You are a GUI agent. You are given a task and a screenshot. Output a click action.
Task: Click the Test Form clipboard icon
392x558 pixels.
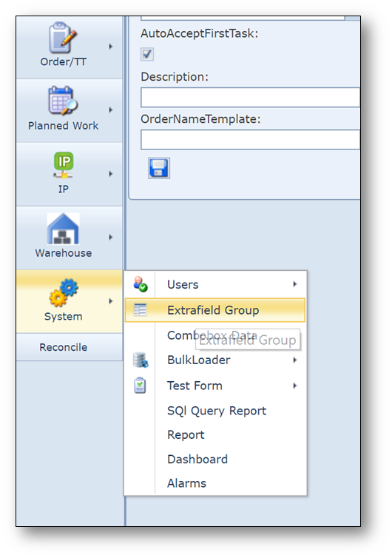[x=140, y=386]
